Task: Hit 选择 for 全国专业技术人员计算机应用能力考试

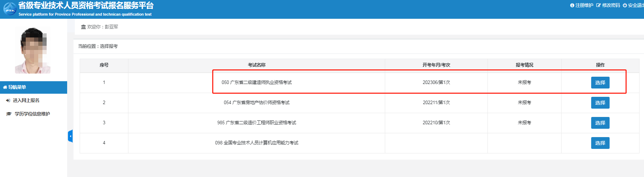Action: pos(600,143)
